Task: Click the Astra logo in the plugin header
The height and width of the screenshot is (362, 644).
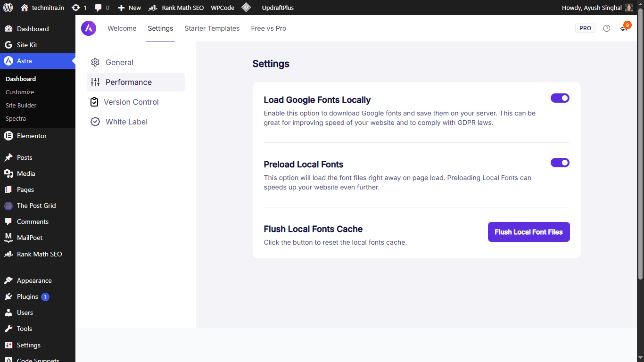Action: coord(89,28)
